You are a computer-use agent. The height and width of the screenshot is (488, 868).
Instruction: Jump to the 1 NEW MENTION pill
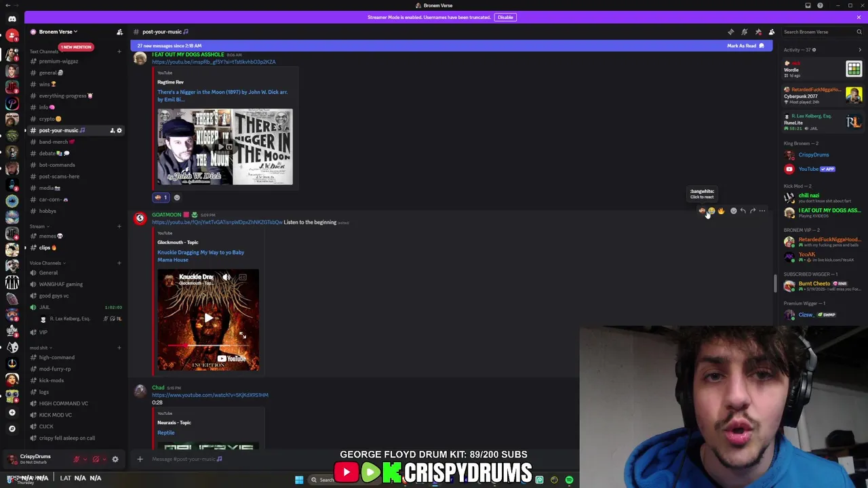point(75,47)
